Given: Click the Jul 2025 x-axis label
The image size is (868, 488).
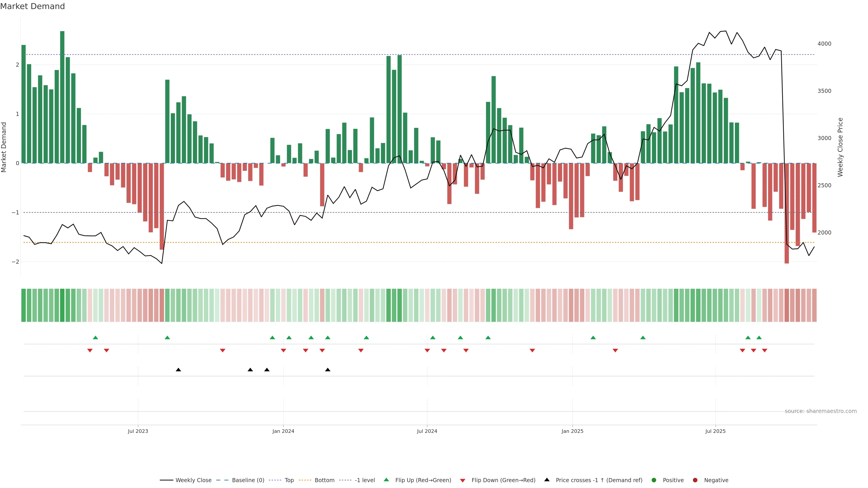Looking at the screenshot, I should (x=715, y=431).
